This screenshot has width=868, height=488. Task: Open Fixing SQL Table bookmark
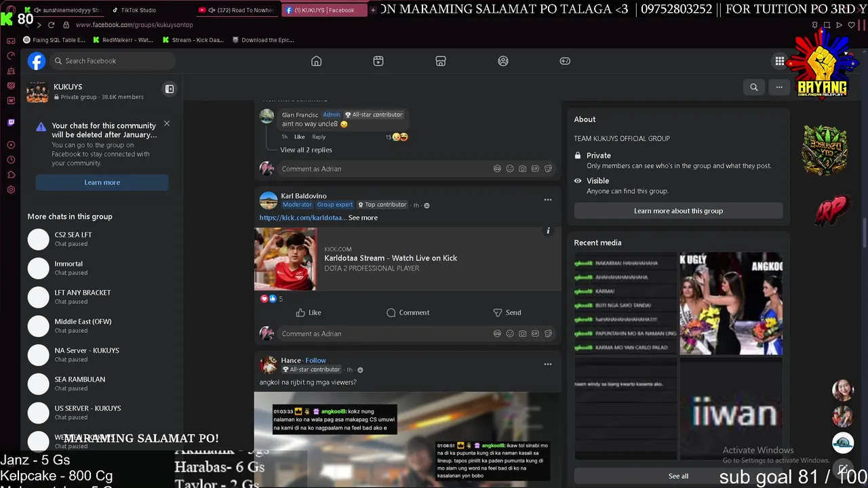pos(54,40)
